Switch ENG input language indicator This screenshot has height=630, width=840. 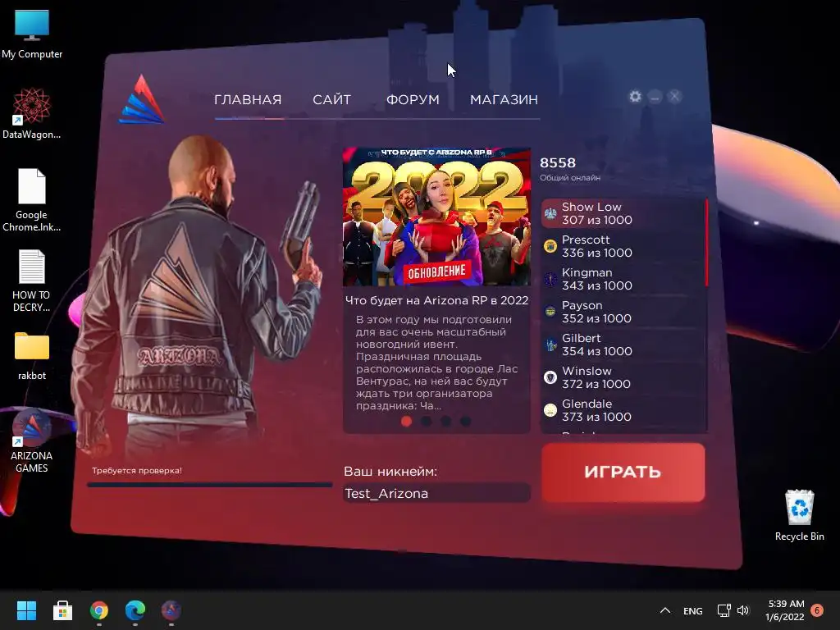coord(692,610)
